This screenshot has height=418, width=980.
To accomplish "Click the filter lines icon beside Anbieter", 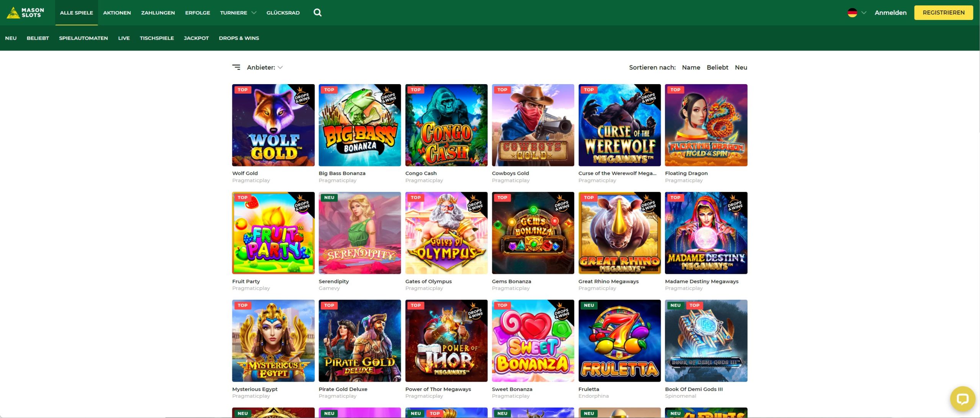I will pyautogui.click(x=236, y=67).
